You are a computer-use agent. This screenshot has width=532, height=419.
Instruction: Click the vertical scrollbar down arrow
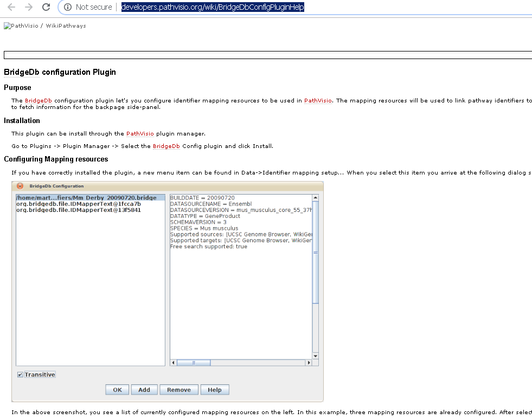click(316, 356)
